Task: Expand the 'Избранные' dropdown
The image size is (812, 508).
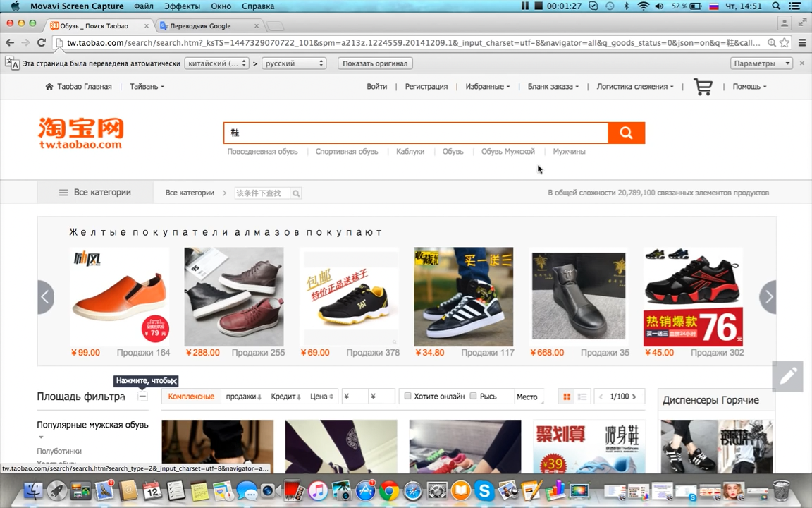Action: (487, 87)
